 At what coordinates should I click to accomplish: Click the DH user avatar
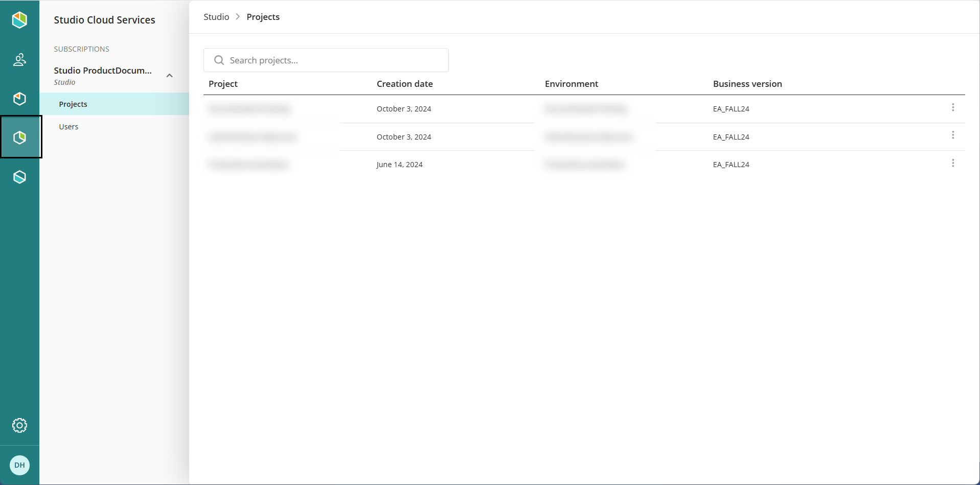(19, 465)
